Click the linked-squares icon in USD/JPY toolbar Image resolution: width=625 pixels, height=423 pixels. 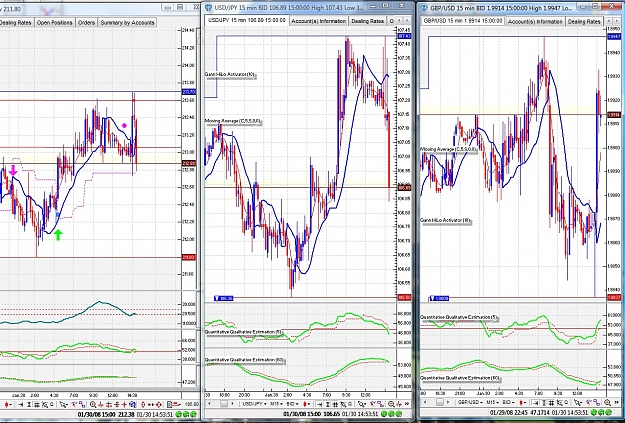tap(380, 404)
